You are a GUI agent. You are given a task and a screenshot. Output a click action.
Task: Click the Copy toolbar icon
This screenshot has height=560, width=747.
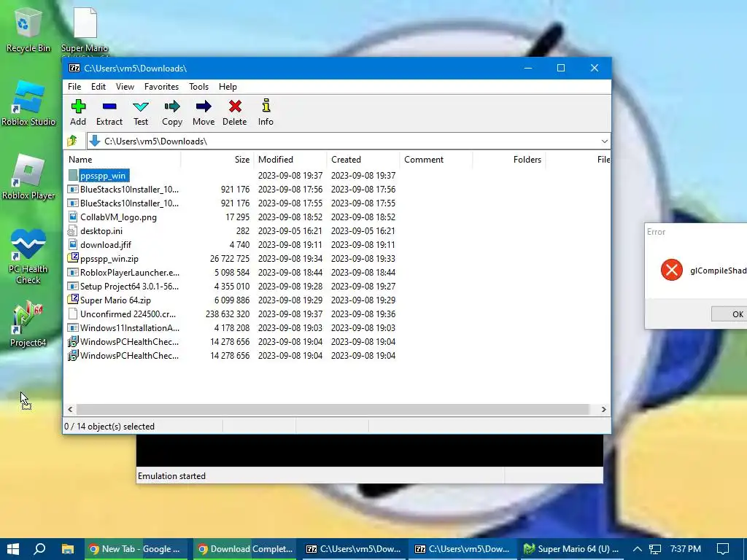tap(172, 112)
